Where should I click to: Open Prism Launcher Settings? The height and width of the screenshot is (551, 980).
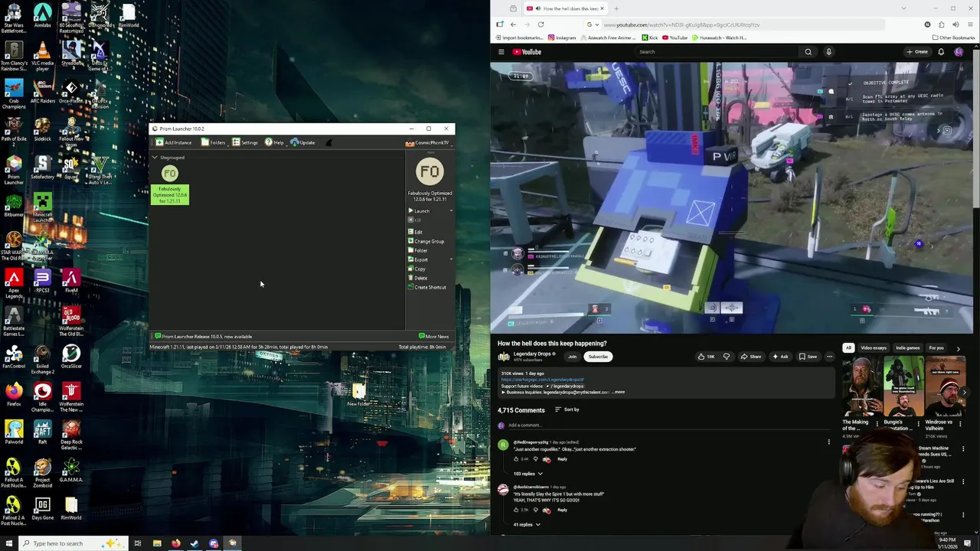(x=245, y=142)
